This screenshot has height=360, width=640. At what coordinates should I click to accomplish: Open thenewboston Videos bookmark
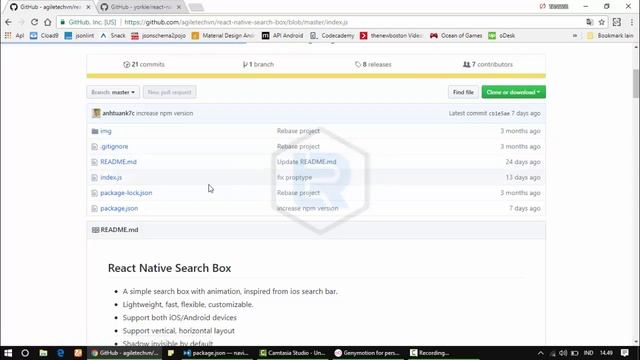(x=391, y=36)
